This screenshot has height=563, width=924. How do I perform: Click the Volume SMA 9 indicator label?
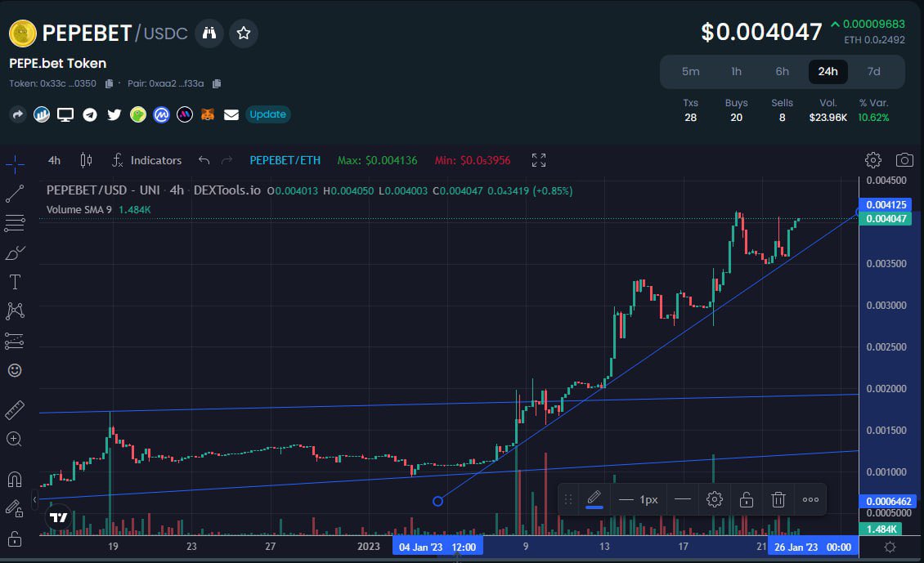point(79,210)
